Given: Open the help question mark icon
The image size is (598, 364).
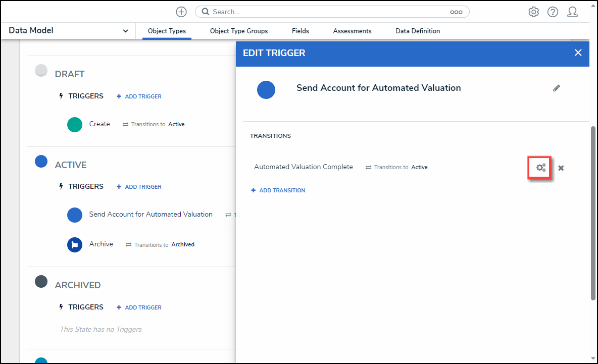Looking at the screenshot, I should [x=553, y=12].
